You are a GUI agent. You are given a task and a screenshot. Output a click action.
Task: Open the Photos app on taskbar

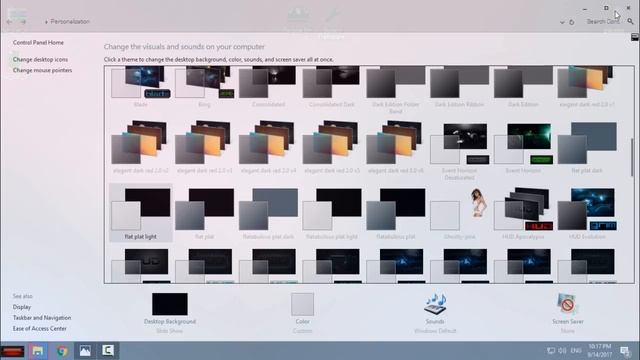(85, 351)
